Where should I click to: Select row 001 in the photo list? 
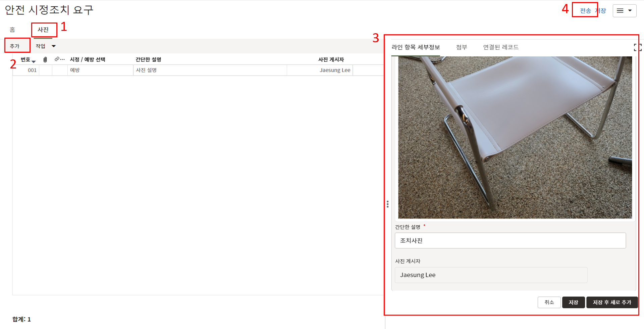(x=32, y=70)
